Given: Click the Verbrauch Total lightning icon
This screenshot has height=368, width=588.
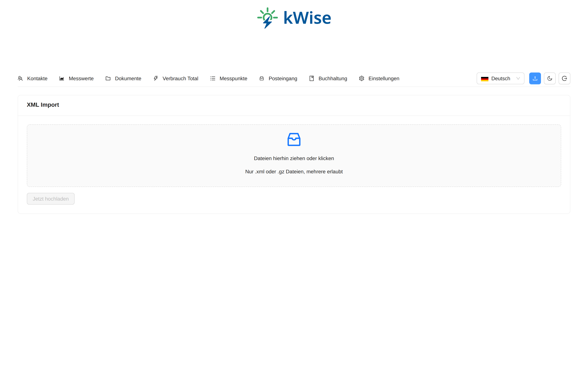Looking at the screenshot, I should tap(155, 78).
